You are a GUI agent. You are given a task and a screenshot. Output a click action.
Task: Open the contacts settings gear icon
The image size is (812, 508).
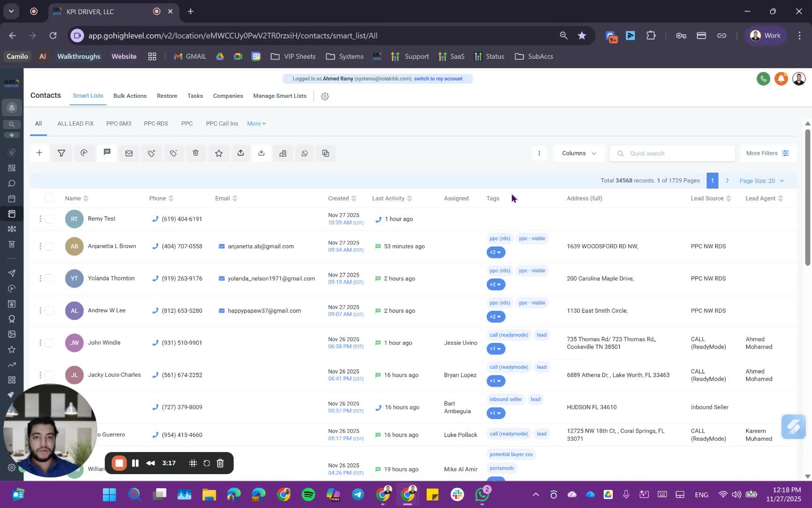tap(325, 96)
